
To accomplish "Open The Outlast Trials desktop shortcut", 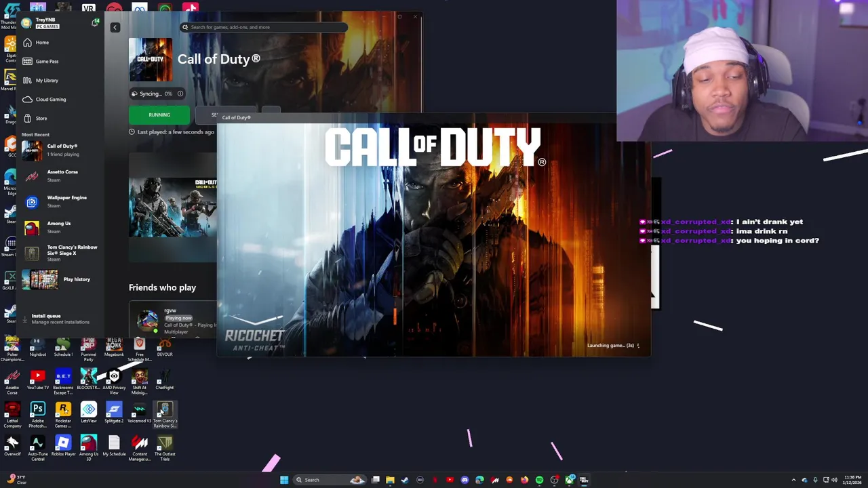I will 165,448.
